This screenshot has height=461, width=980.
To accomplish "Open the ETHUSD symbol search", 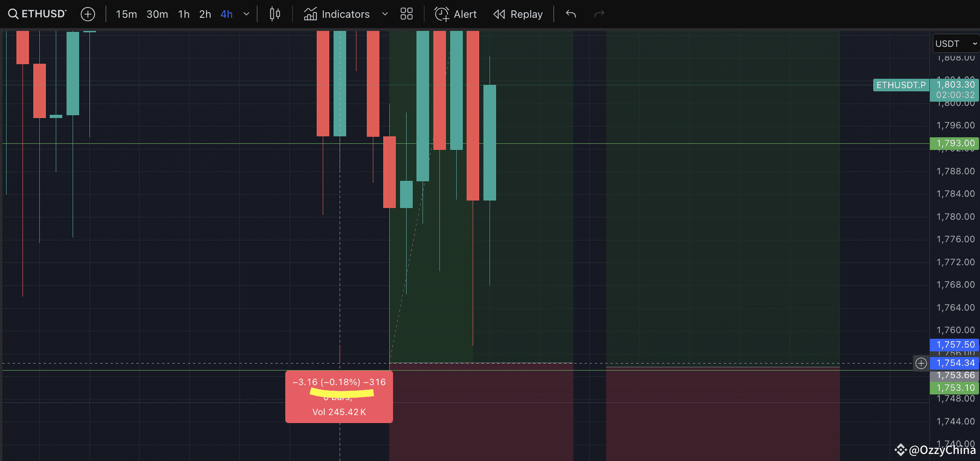I will [37, 14].
